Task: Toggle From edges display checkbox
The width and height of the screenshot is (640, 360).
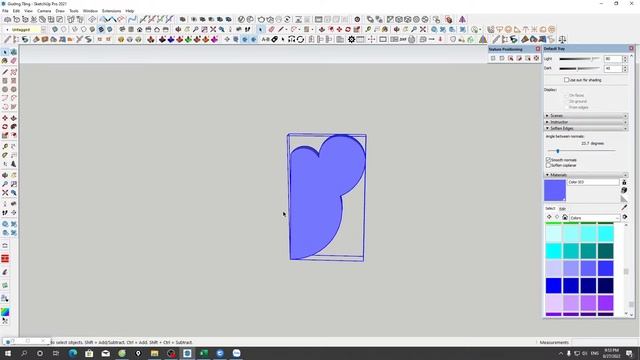Action: (566, 107)
